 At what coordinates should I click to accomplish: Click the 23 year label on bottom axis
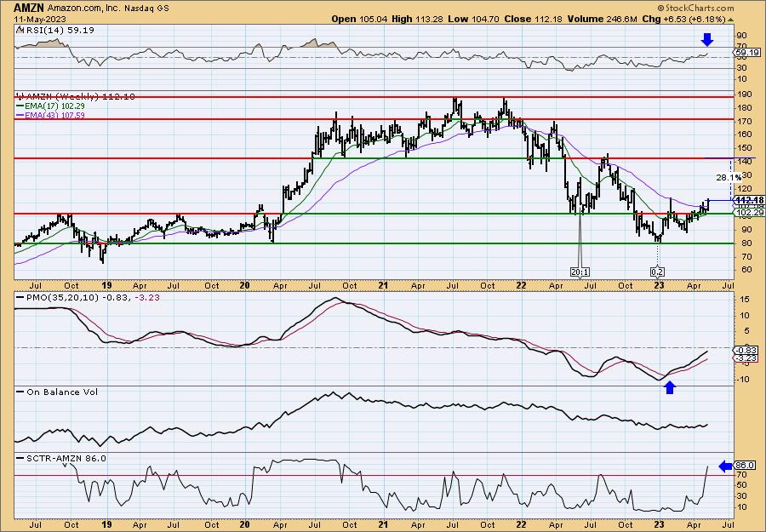tap(659, 524)
